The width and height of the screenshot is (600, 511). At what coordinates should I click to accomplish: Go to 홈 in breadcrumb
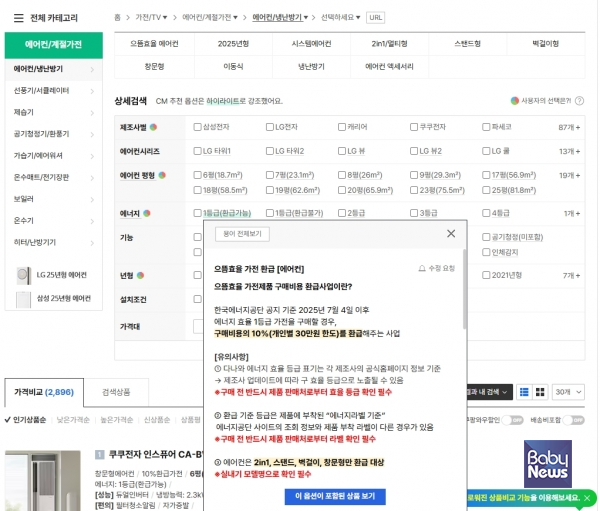point(117,18)
